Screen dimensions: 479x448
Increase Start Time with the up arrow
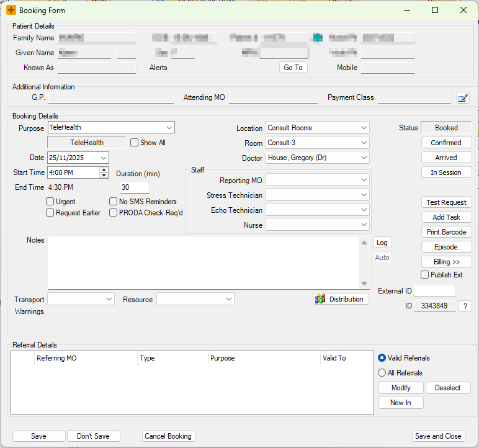pyautogui.click(x=104, y=169)
